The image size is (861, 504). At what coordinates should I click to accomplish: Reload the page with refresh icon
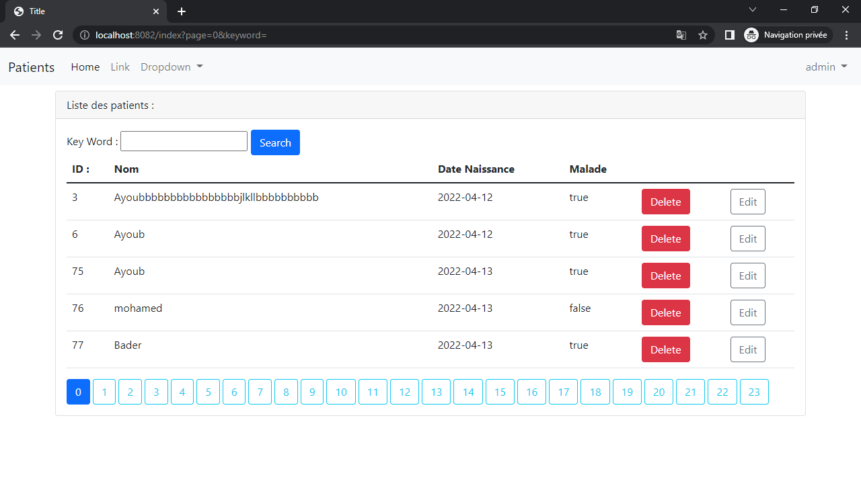tap(58, 35)
